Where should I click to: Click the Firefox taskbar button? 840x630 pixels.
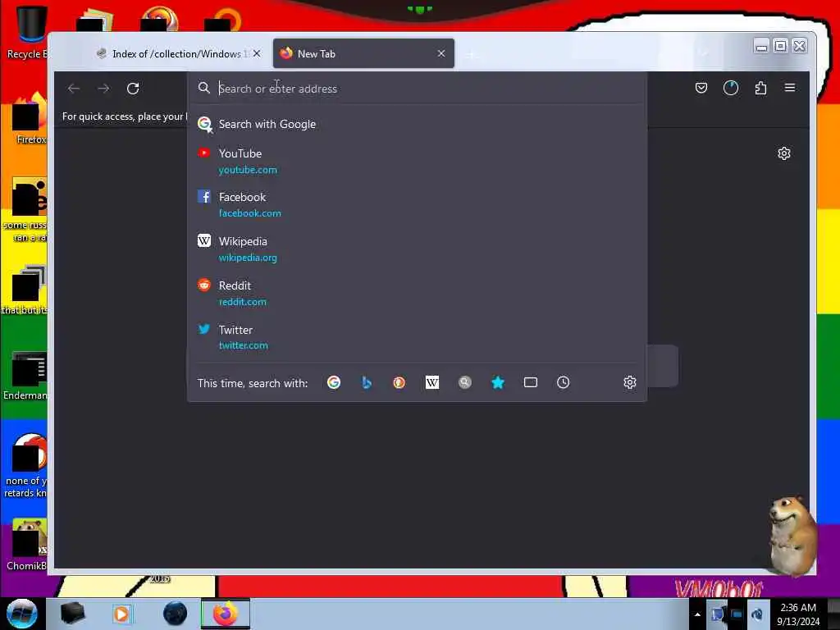(226, 614)
